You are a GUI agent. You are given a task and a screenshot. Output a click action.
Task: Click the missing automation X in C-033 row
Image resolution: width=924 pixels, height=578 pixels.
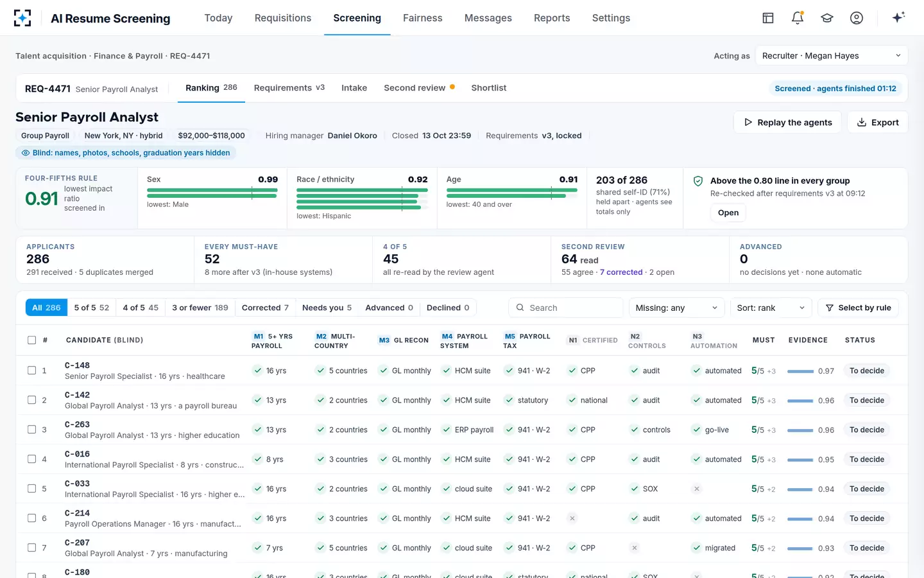tap(697, 489)
